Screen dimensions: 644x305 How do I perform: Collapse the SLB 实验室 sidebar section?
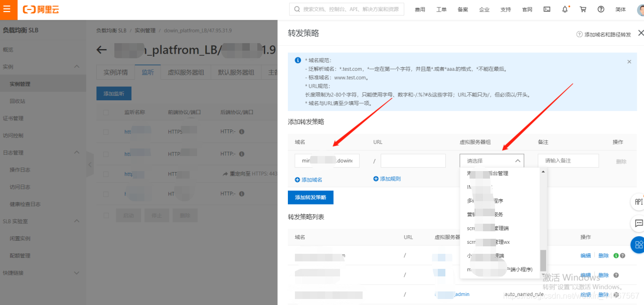(77, 221)
